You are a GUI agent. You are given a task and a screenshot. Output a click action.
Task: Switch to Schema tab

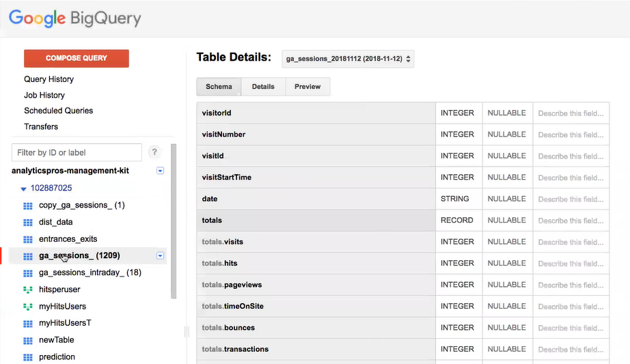pos(219,86)
